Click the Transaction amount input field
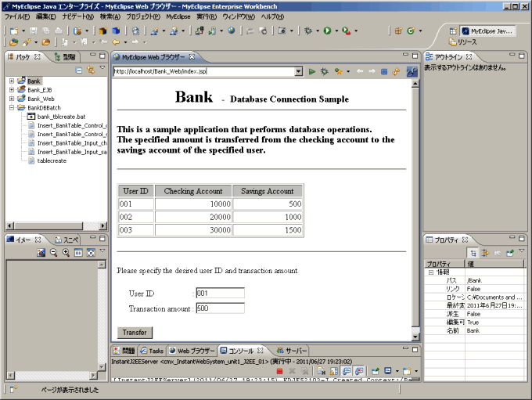 [x=220, y=308]
